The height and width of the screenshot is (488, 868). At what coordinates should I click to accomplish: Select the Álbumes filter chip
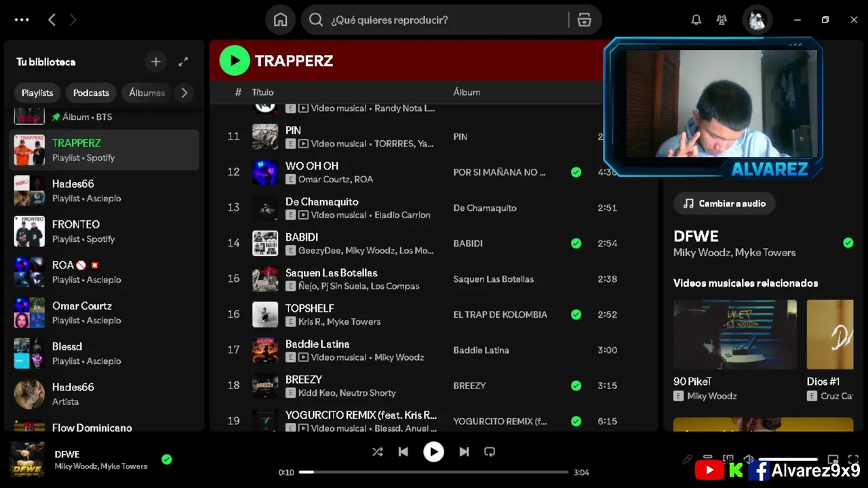tap(146, 93)
